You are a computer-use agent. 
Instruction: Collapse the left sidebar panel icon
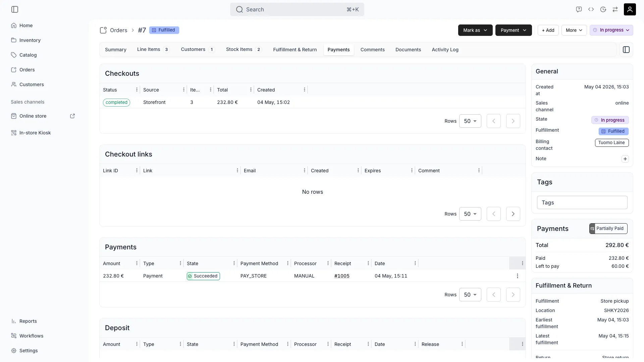[15, 9]
